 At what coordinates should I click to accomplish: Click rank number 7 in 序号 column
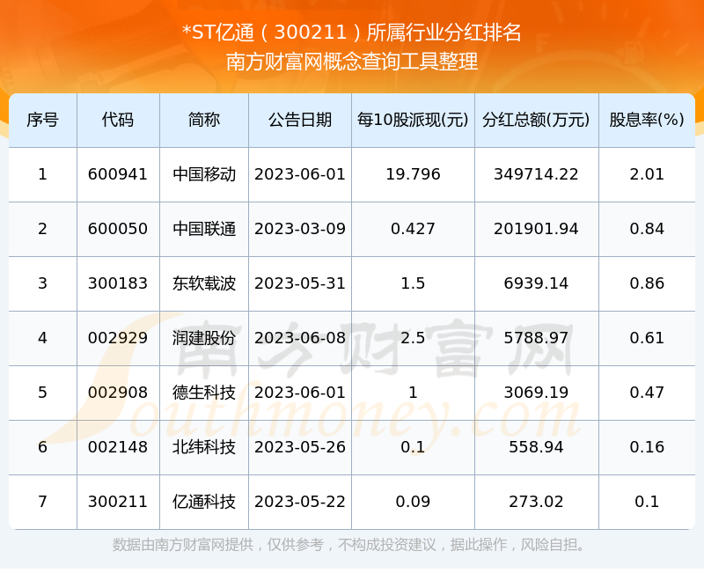(x=42, y=502)
